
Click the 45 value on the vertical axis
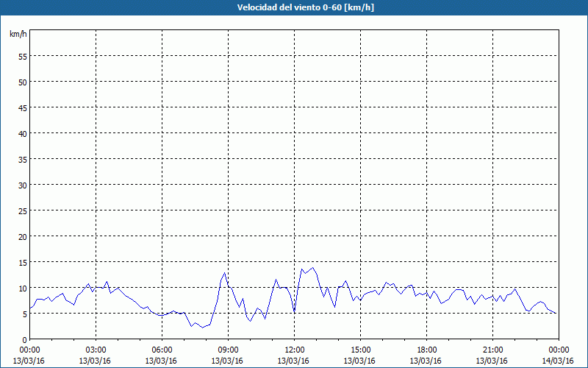[22, 107]
